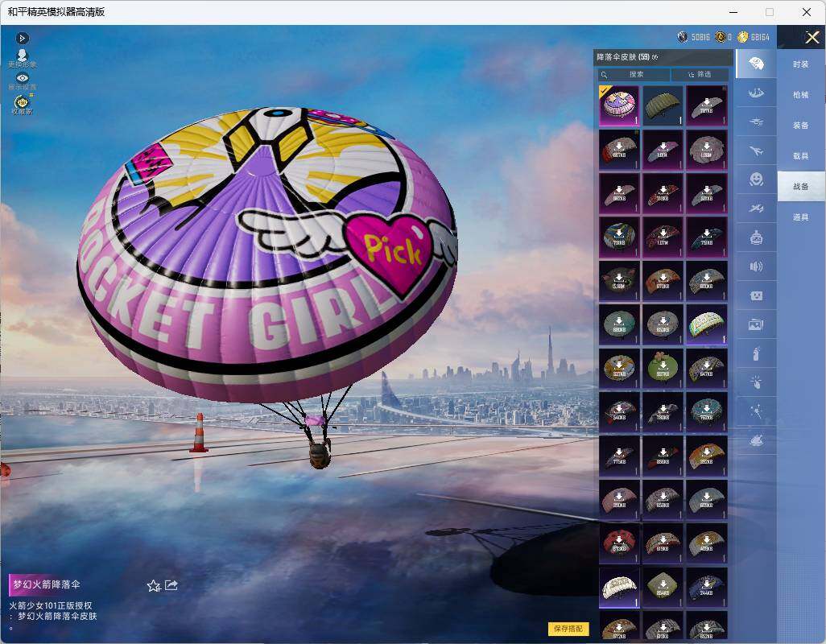The height and width of the screenshot is (644, 826).
Task: Switch to 道具 tab
Action: pos(801,217)
